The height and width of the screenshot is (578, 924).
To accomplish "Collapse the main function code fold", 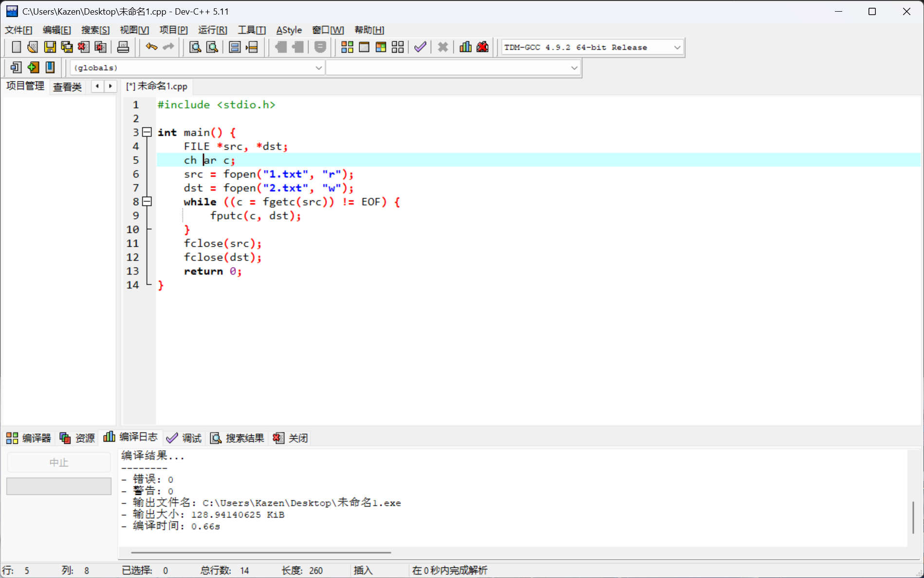I will (147, 132).
